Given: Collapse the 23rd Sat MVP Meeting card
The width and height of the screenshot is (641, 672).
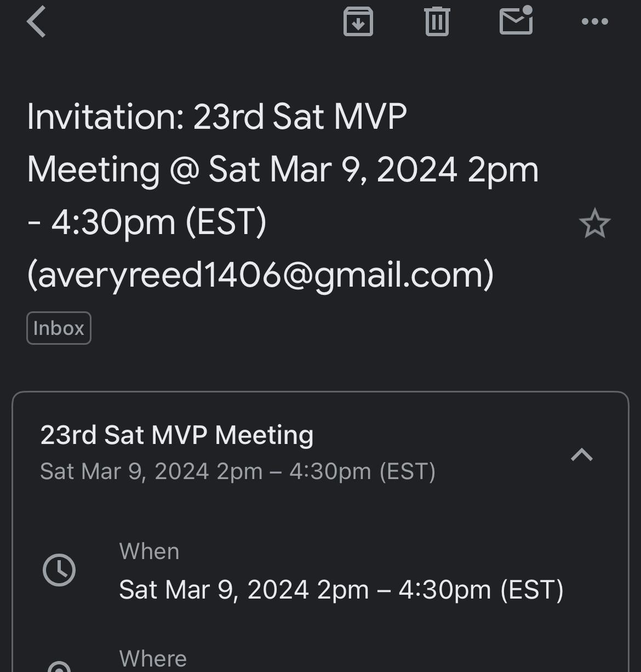Looking at the screenshot, I should [x=582, y=454].
